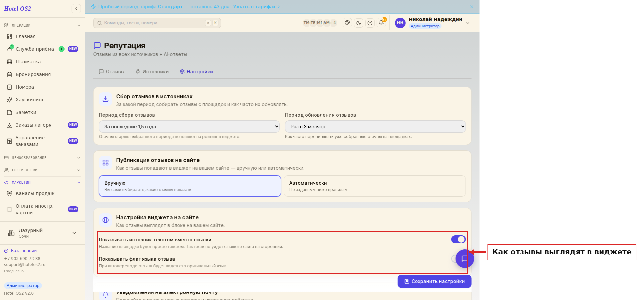Click the Администратор role chip in sidebar footer

(23, 286)
